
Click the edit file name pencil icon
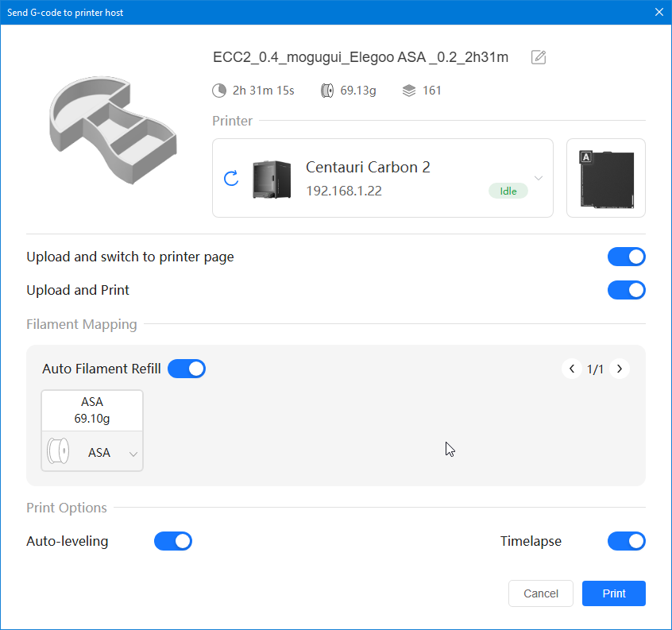point(539,57)
